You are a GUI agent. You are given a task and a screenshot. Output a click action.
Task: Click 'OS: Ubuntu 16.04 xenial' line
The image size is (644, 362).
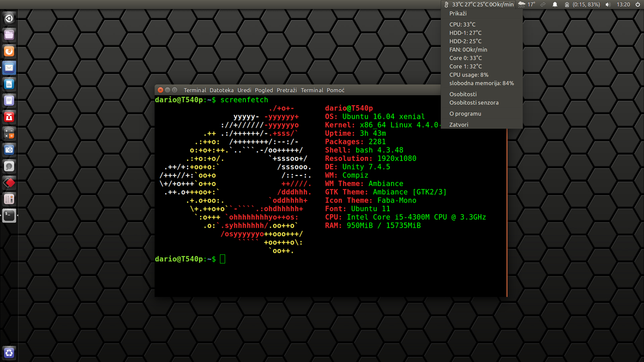click(375, 117)
